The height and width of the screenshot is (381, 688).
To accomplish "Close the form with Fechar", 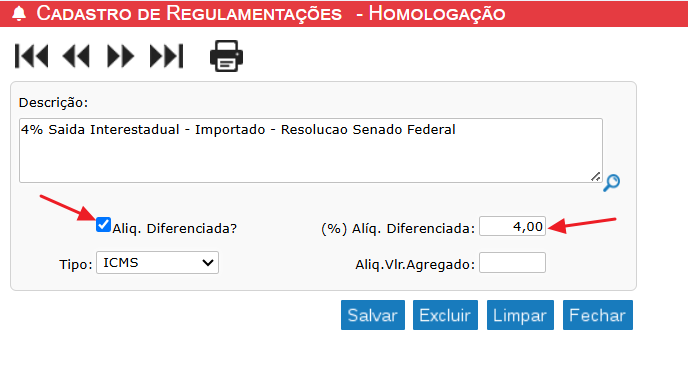I will tap(598, 315).
